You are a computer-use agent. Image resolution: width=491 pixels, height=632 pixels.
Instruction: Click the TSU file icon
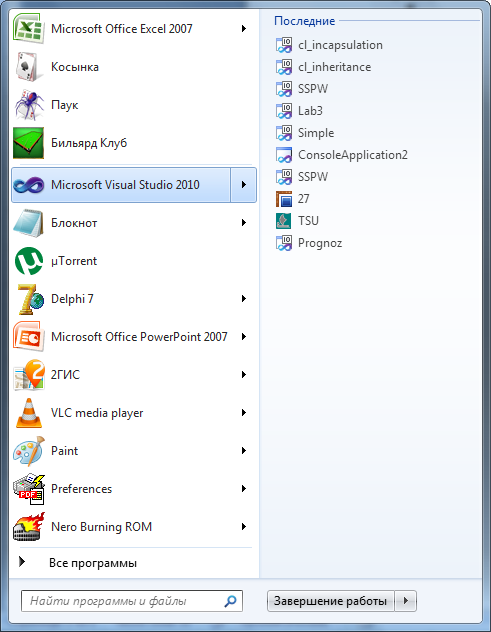(284, 221)
